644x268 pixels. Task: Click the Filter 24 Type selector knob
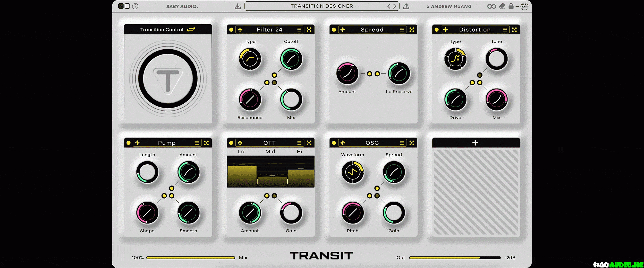(250, 59)
